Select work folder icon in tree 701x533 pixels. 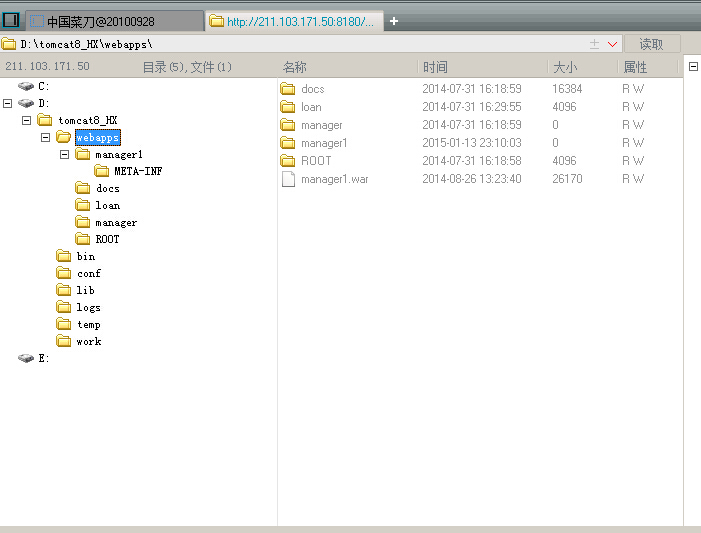coord(63,341)
